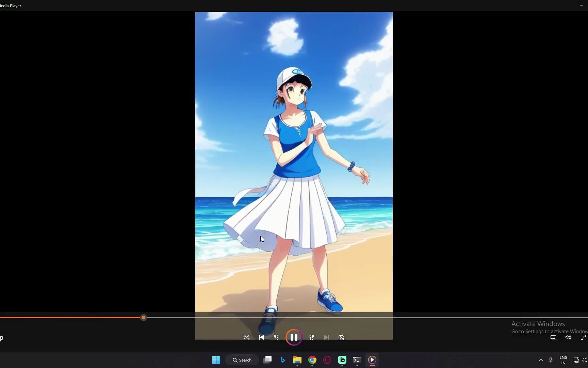Open the volume control
The image size is (588, 368).
[568, 337]
